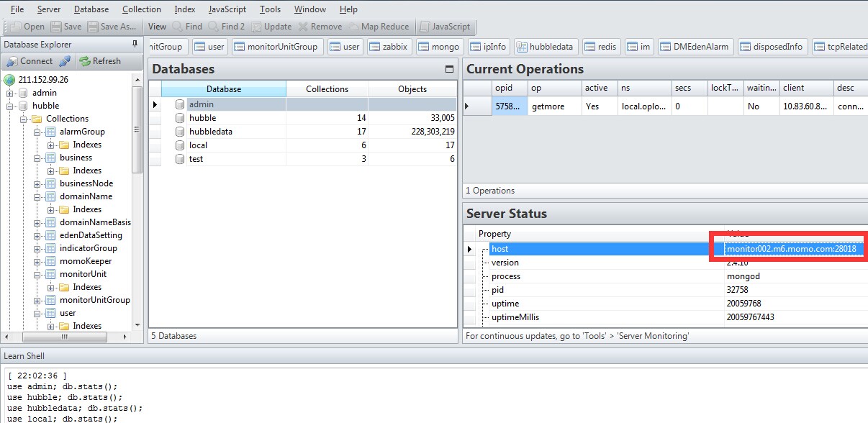Click the opid column header
868x423 pixels.
pyautogui.click(x=509, y=88)
